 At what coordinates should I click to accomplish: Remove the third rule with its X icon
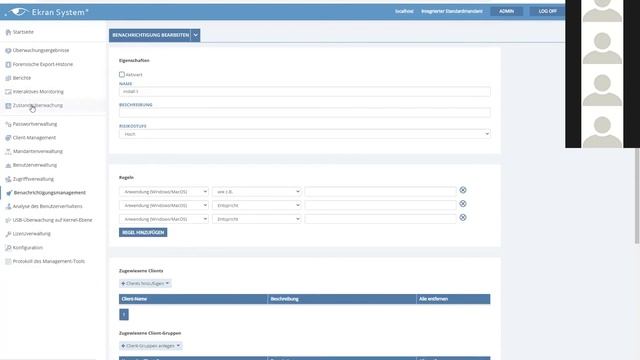point(463,218)
